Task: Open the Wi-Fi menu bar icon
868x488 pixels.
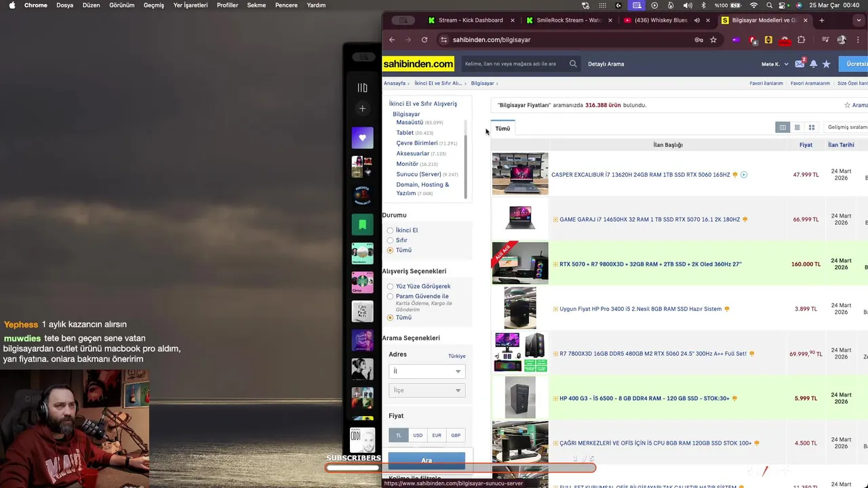Action: click(753, 5)
